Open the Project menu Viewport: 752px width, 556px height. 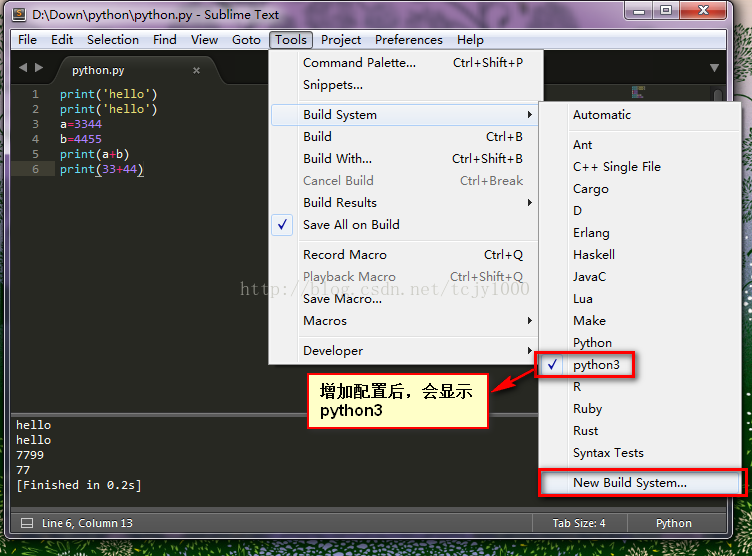341,40
